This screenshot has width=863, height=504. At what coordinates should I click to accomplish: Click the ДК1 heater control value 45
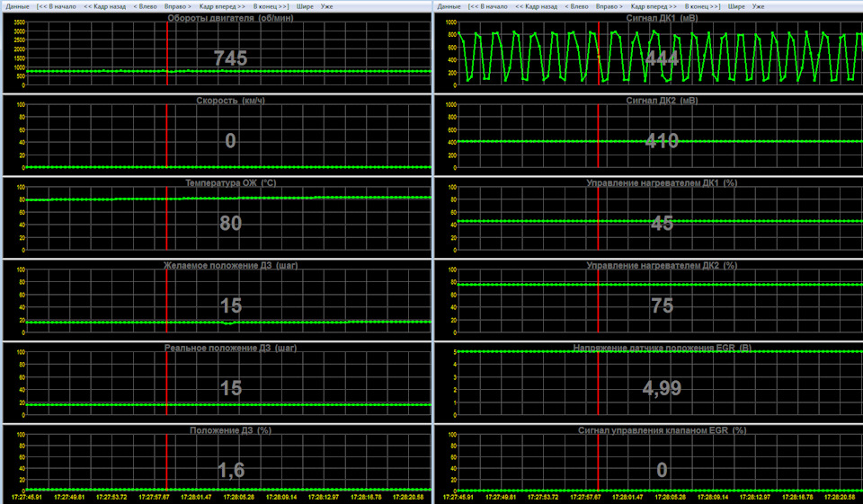[x=663, y=223]
